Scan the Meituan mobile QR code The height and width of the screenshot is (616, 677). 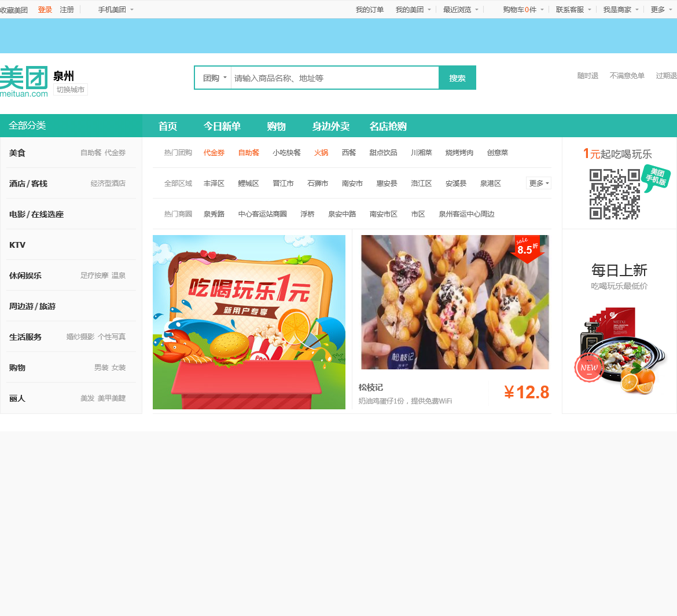615,194
